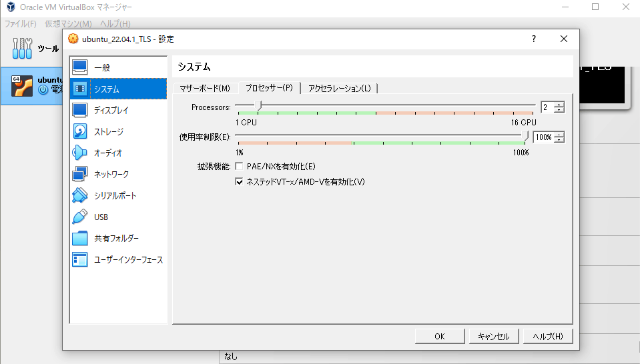This screenshot has width=640, height=364.
Task: Decrease processor count with down arrow
Action: pos(559,109)
